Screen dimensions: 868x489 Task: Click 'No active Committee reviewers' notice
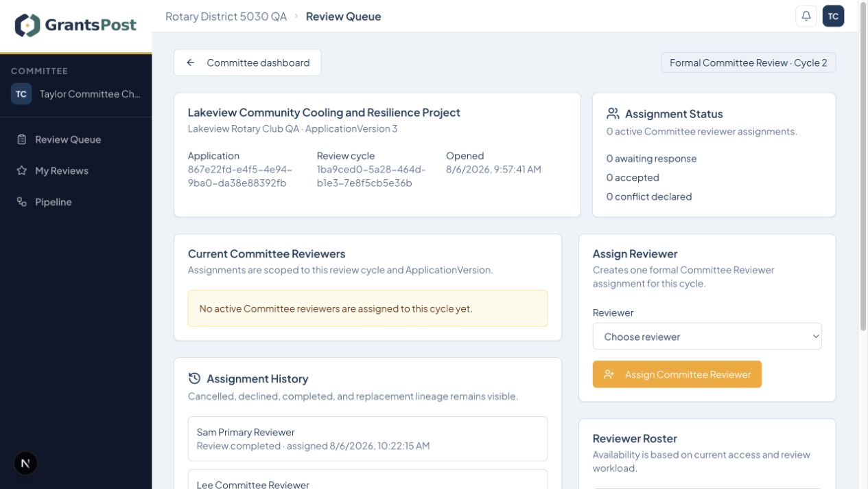click(368, 308)
